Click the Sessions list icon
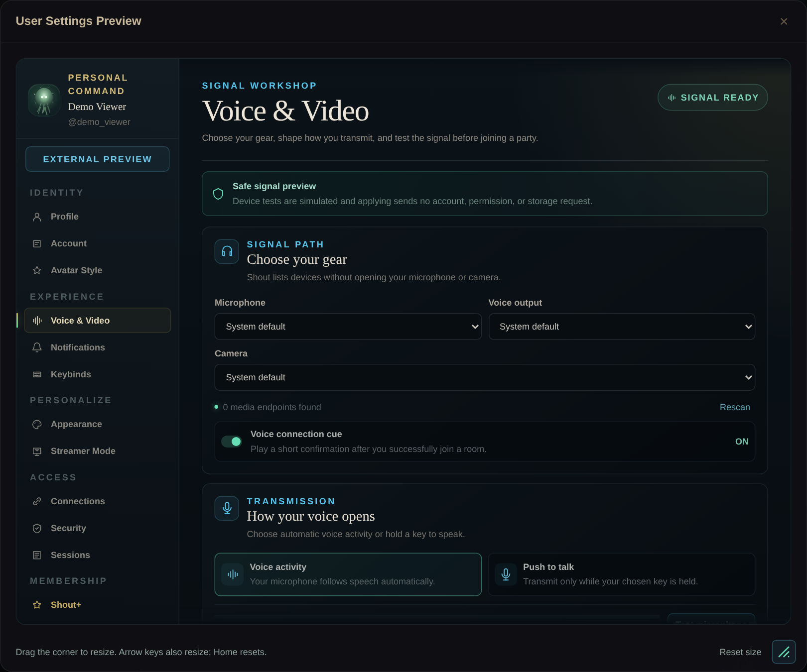This screenshot has width=807, height=672. (x=37, y=555)
